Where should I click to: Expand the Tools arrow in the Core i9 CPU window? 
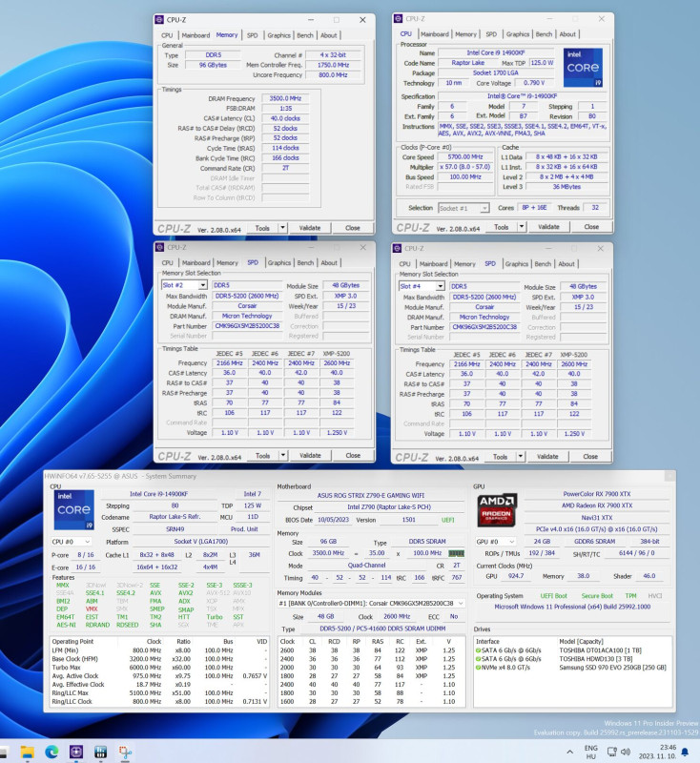pyautogui.click(x=522, y=227)
